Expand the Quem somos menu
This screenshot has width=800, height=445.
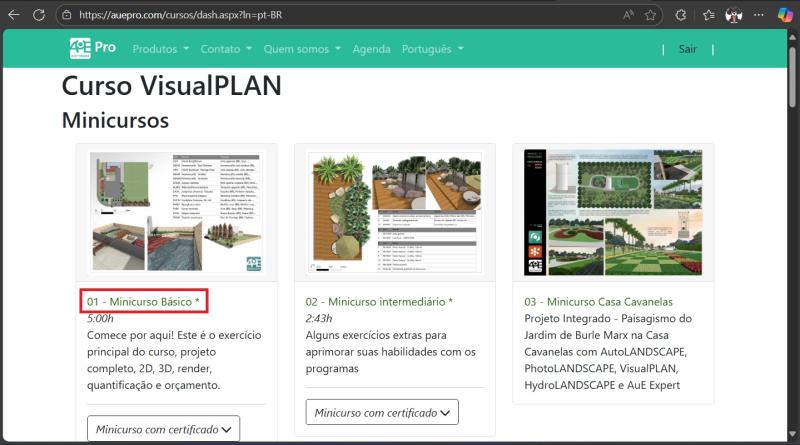click(x=302, y=49)
